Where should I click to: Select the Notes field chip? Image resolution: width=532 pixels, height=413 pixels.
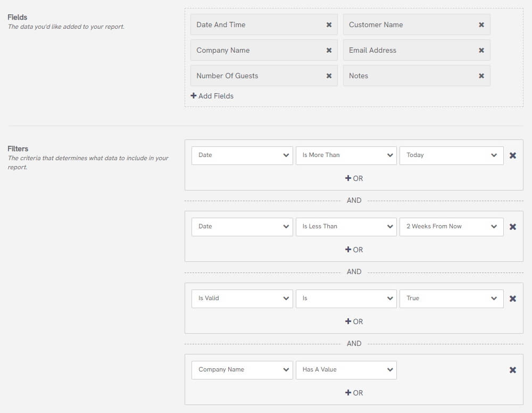point(417,76)
